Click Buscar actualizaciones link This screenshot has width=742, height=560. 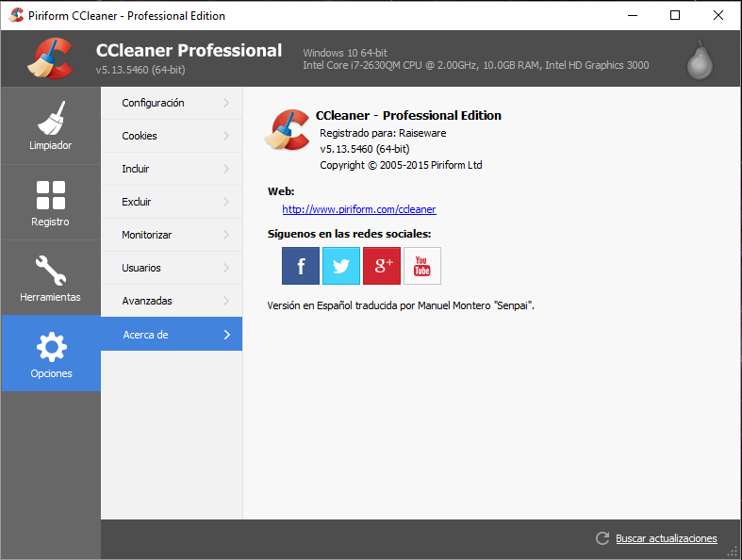(x=667, y=538)
